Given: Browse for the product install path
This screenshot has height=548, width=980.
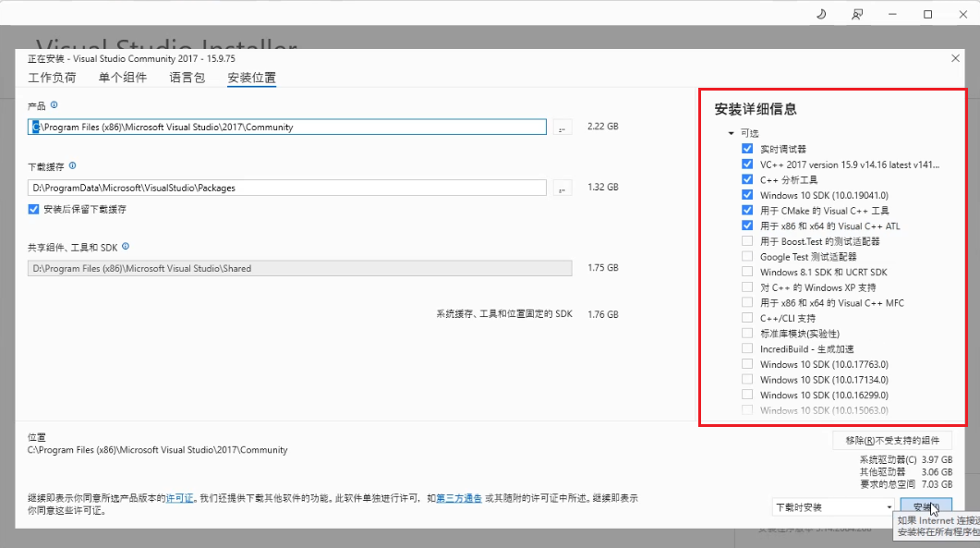Looking at the screenshot, I should coord(563,128).
